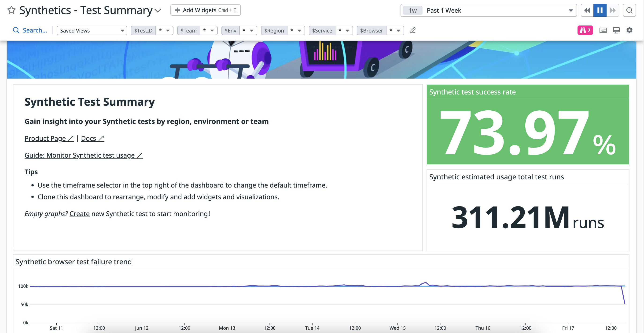Click the $Browser variable label
The image size is (644, 333).
coord(372,30)
